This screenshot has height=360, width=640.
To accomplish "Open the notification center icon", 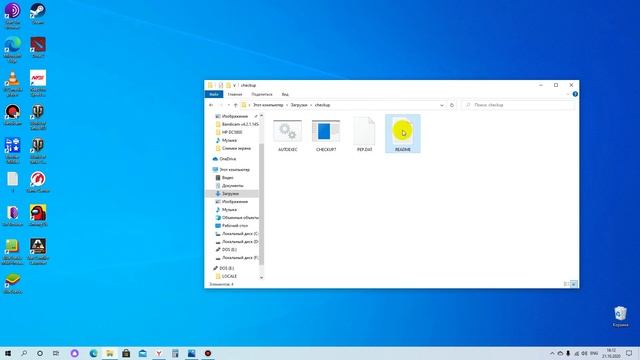I will (629, 353).
